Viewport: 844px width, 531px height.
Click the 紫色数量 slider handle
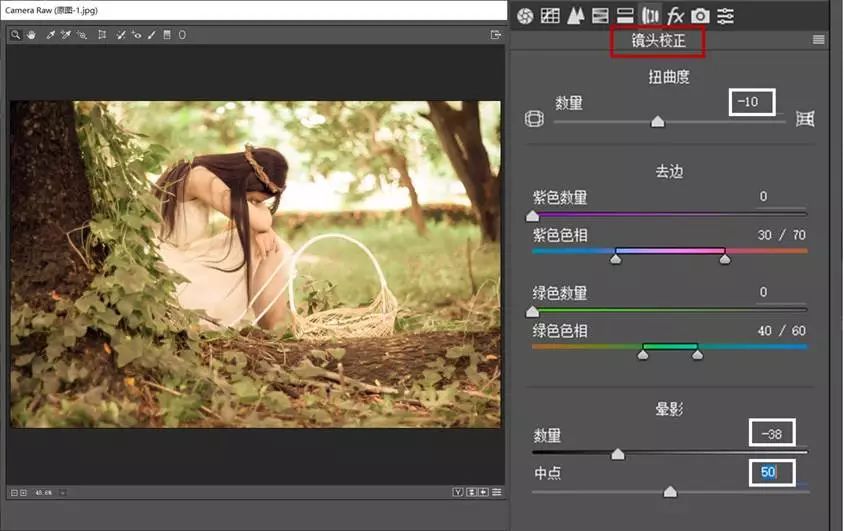click(x=532, y=216)
